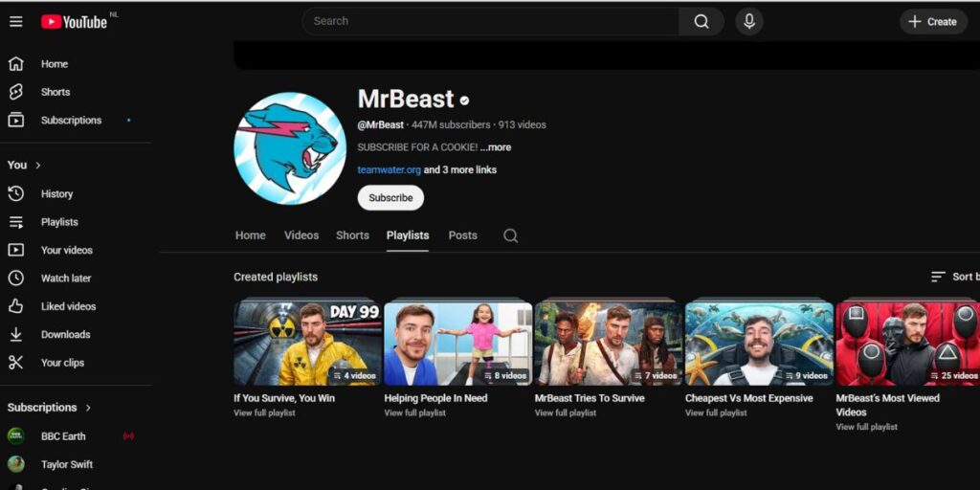This screenshot has width=980, height=490.
Task: Click the YouTube logo
Action: pyautogui.click(x=75, y=21)
